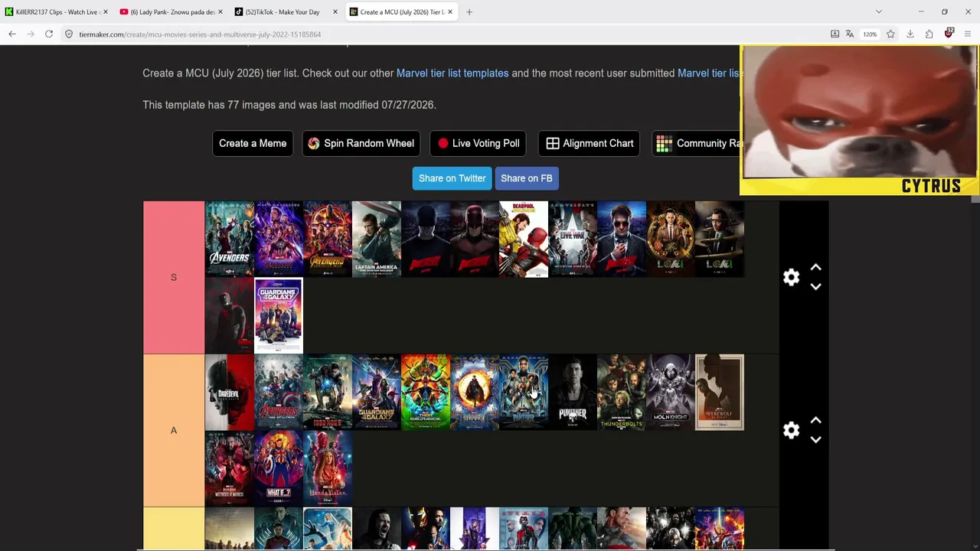Reload the tiermaker page
980x551 pixels.
tap(49, 34)
